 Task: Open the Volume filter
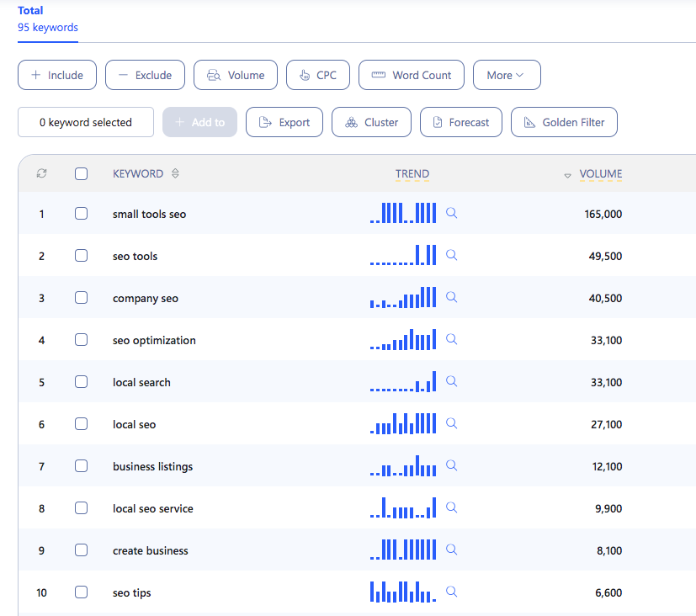point(236,75)
